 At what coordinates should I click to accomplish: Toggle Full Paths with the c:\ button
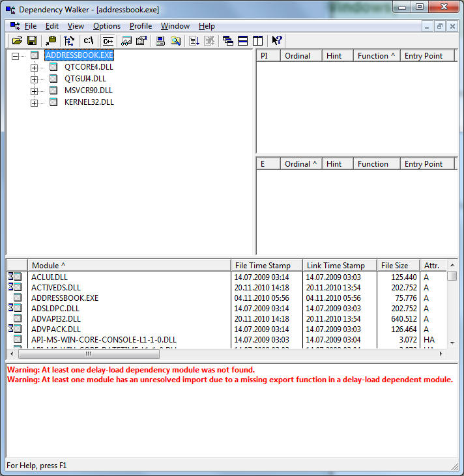(x=89, y=40)
